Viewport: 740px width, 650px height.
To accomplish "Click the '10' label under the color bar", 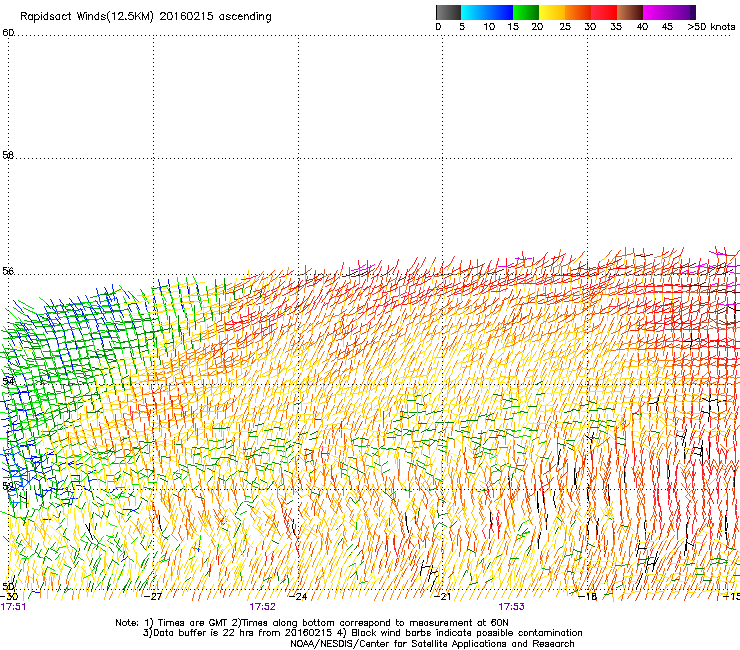I will pos(489,27).
